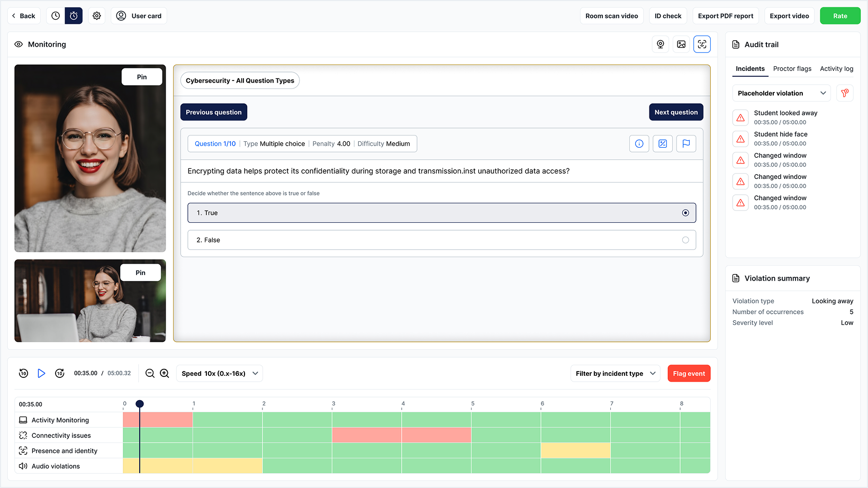
Task: Click the webcam view icon in Monitoring header
Action: [660, 44]
